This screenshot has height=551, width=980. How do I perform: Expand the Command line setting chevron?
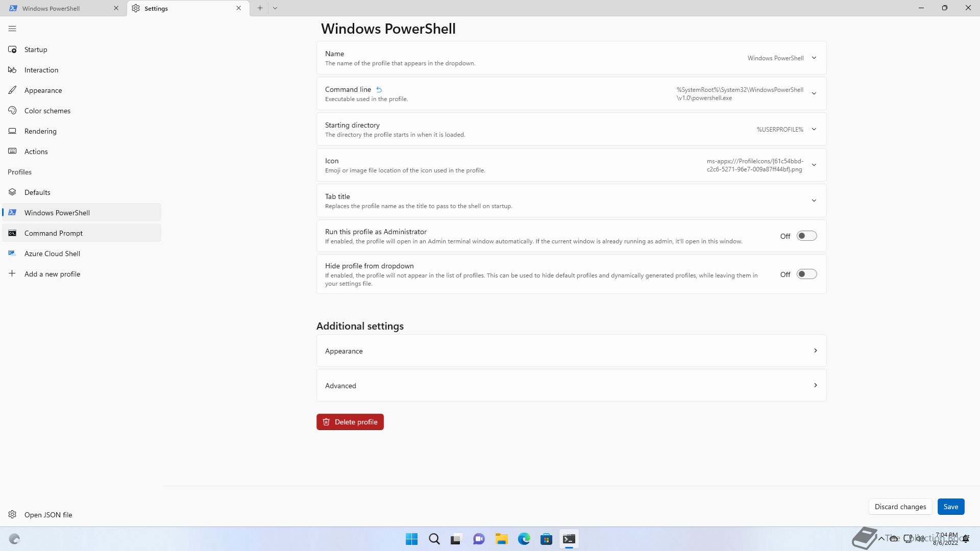tap(814, 93)
